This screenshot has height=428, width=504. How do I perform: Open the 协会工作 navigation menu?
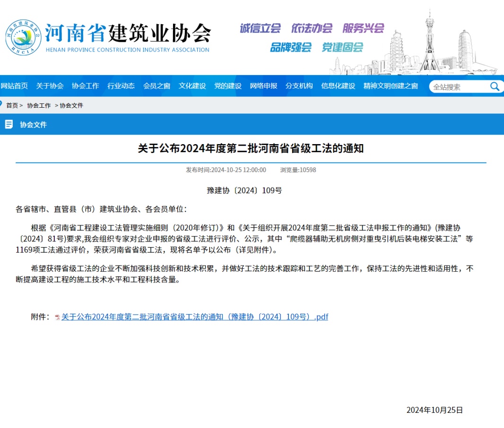[86, 86]
